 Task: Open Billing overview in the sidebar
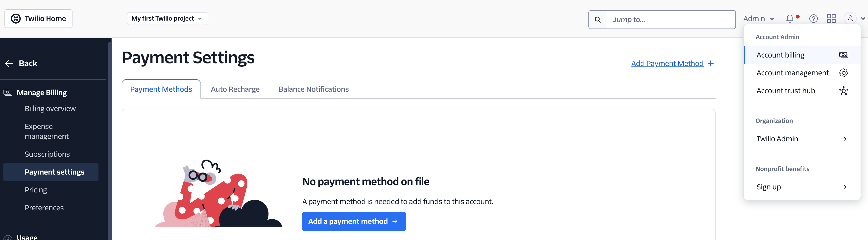50,109
